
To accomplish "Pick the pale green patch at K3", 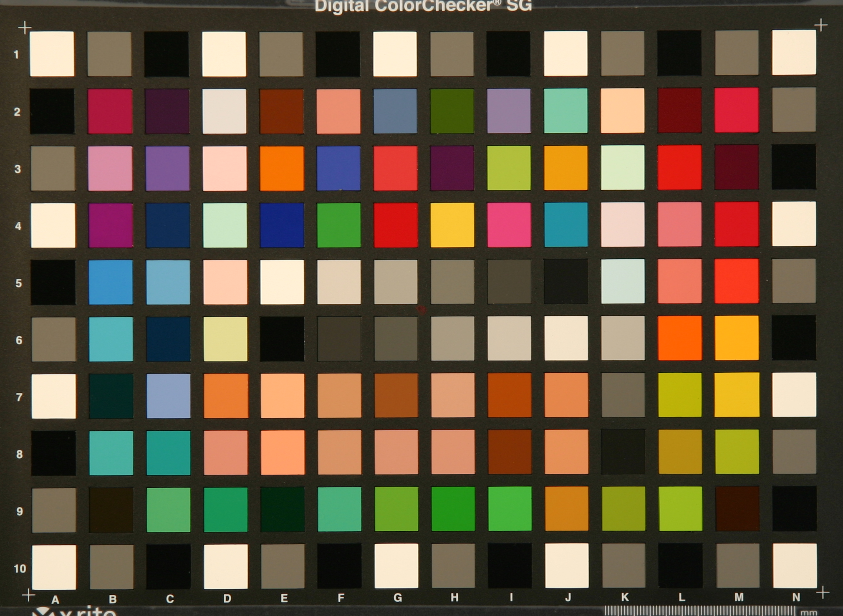I will click(x=623, y=167).
